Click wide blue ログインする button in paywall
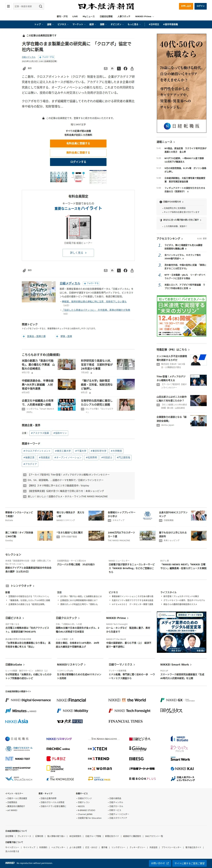Image resolution: width=212 pixels, height=868 pixels. click(x=78, y=162)
